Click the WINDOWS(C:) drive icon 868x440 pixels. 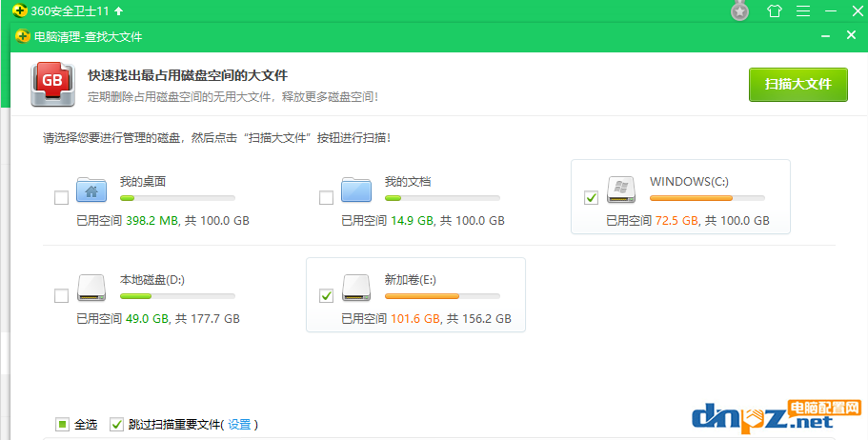coord(621,190)
